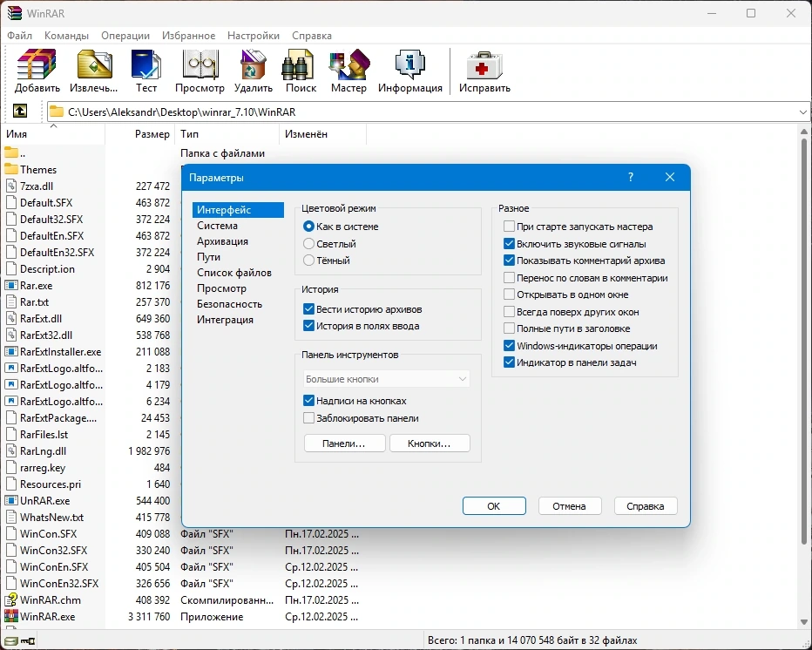
Task: Click the WhatsNew.txt file icon
Action: [10, 518]
